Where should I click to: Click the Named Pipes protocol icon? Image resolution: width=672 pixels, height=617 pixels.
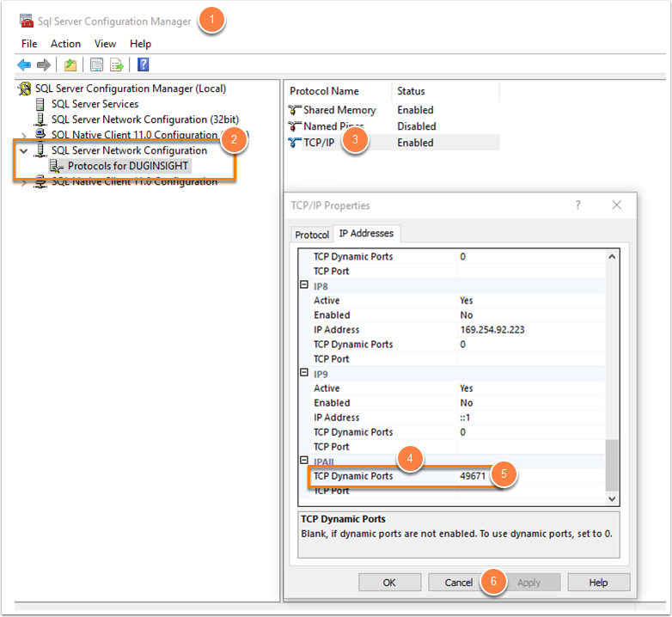pos(295,126)
